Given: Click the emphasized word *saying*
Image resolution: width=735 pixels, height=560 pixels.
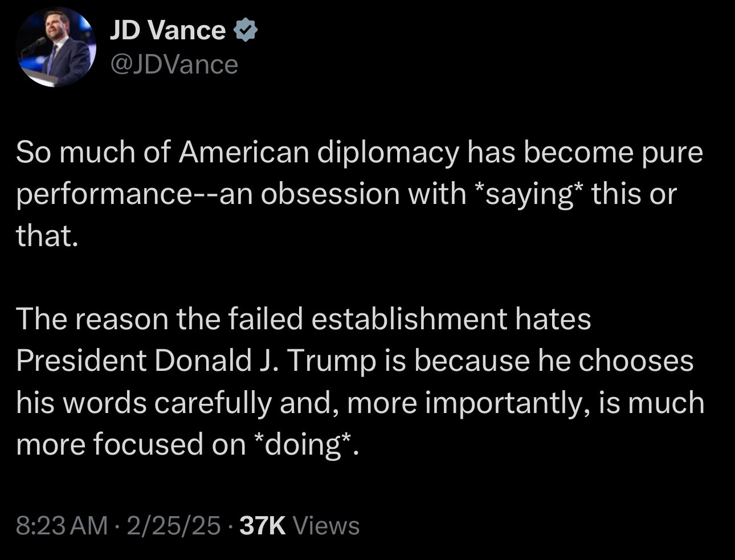Looking at the screenshot, I should (x=528, y=194).
